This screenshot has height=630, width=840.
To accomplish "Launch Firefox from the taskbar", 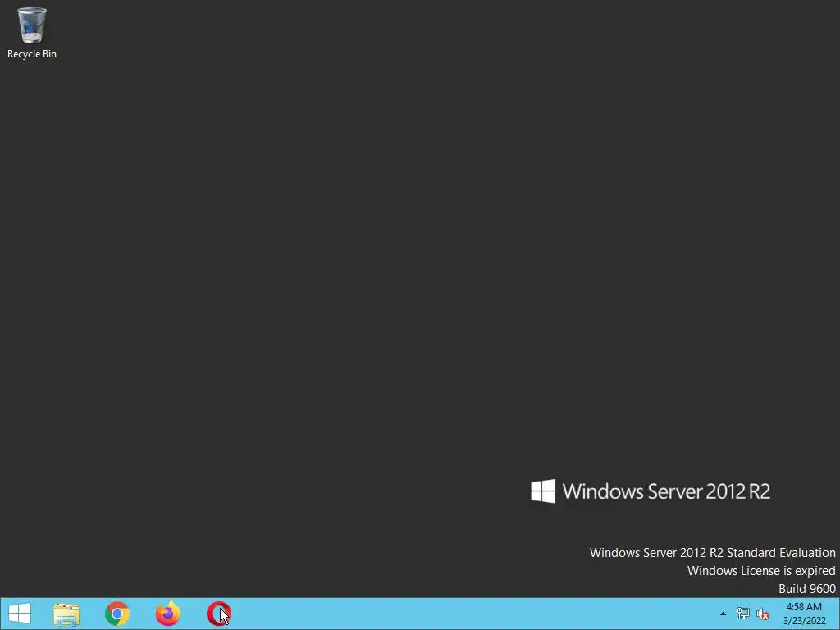I will point(167,614).
